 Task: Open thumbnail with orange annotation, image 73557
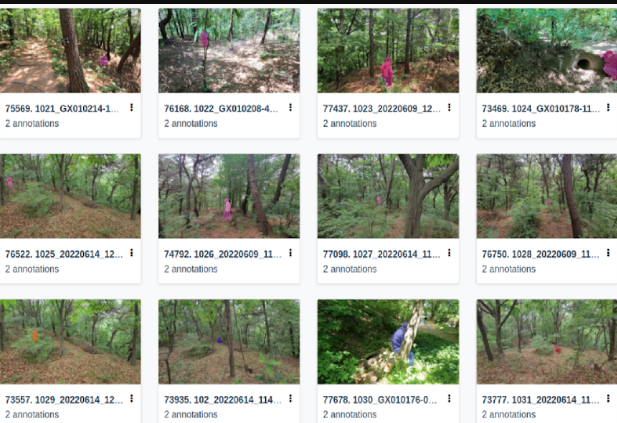70,342
